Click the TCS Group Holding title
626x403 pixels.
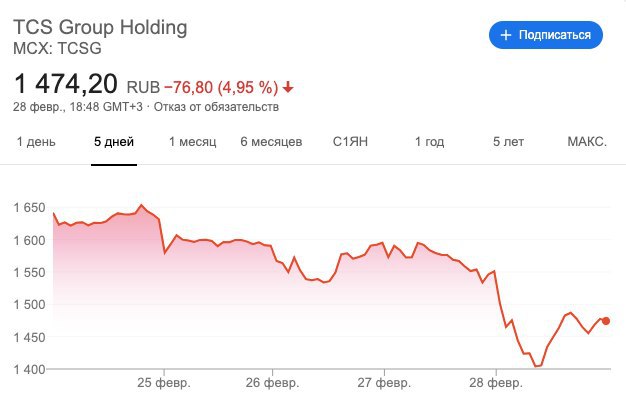99,27
